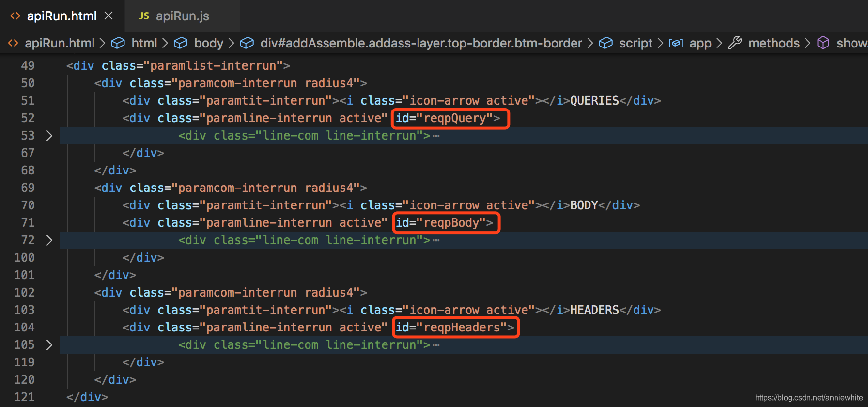Viewport: 868px width, 407px height.
Task: Click the HTML file icon on apiRun.html tab
Action: click(15, 16)
